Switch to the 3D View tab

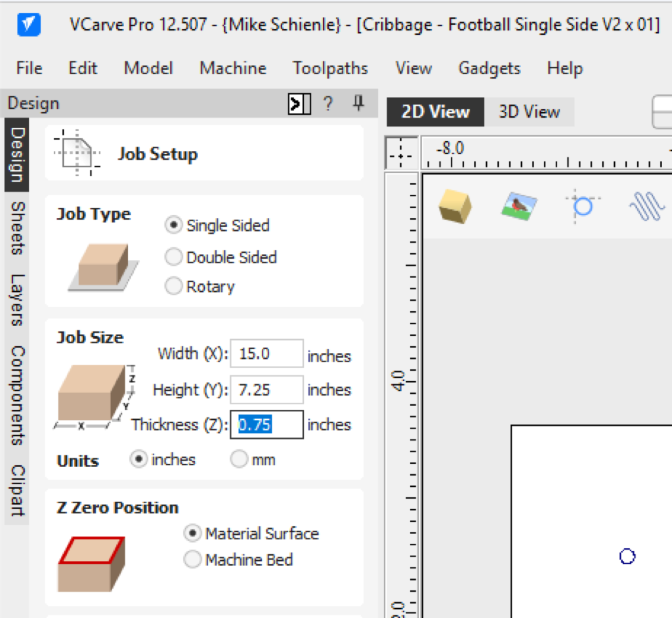pyautogui.click(x=530, y=112)
